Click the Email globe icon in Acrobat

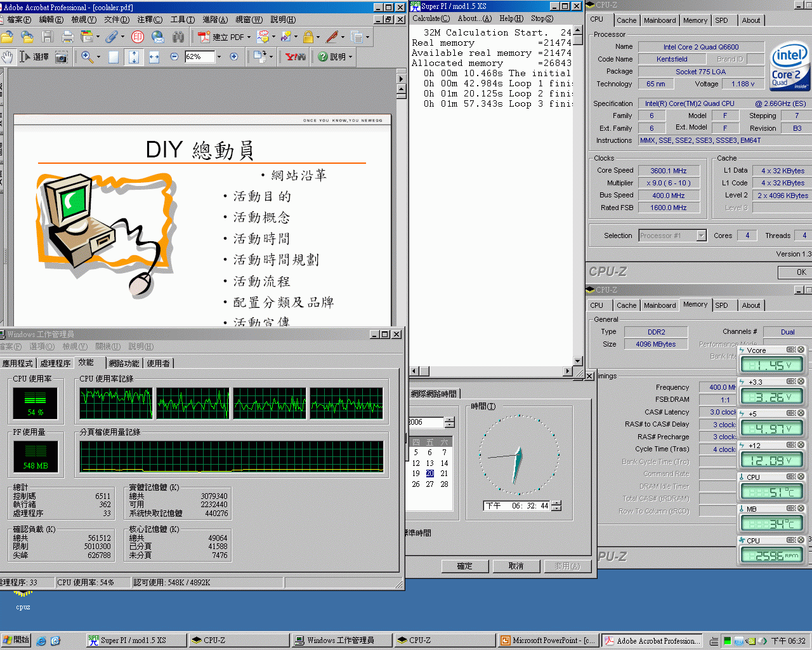158,37
